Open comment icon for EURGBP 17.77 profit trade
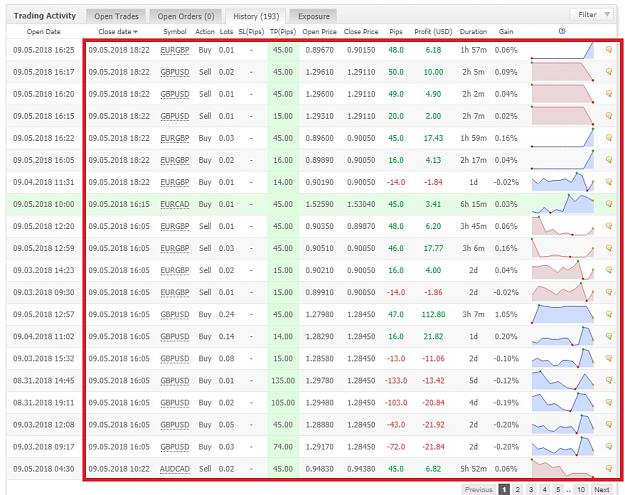Image resolution: width=625 pixels, height=495 pixels. [609, 248]
